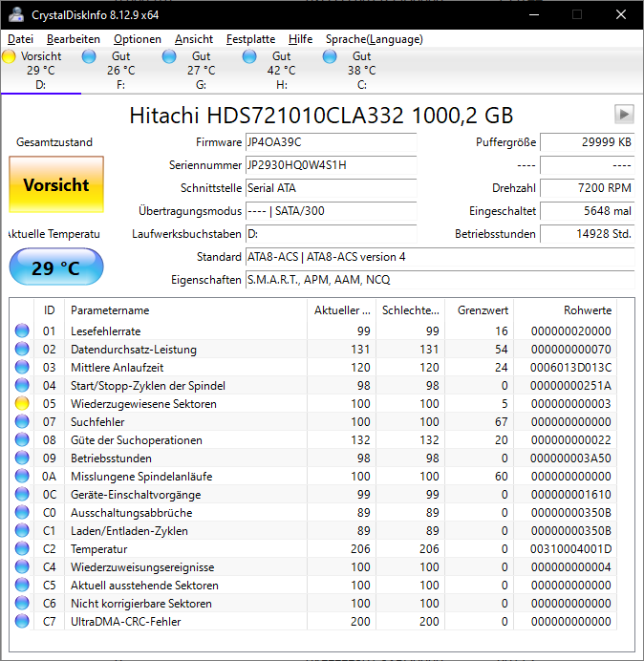644x661 pixels.
Task: Select raw value 000000000003 of reallocated sectors
Action: coord(570,403)
